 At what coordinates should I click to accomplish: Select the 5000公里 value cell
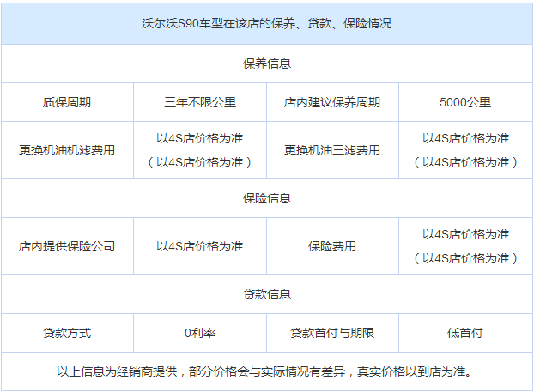coord(465,102)
